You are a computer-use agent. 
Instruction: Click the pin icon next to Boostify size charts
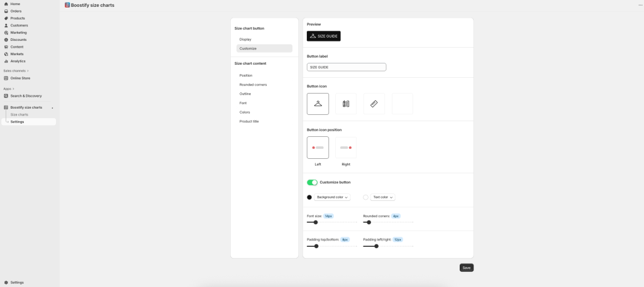(52, 108)
